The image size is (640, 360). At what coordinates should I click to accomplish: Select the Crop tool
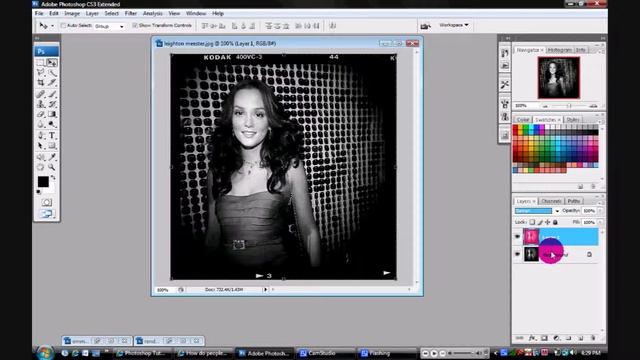[x=41, y=82]
